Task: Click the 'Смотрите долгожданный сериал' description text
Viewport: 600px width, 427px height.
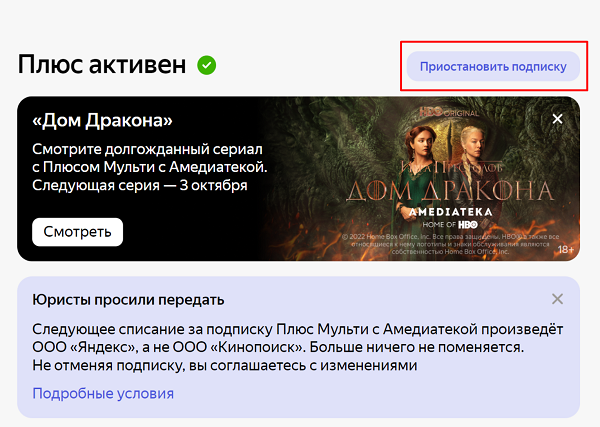Action: click(x=147, y=149)
